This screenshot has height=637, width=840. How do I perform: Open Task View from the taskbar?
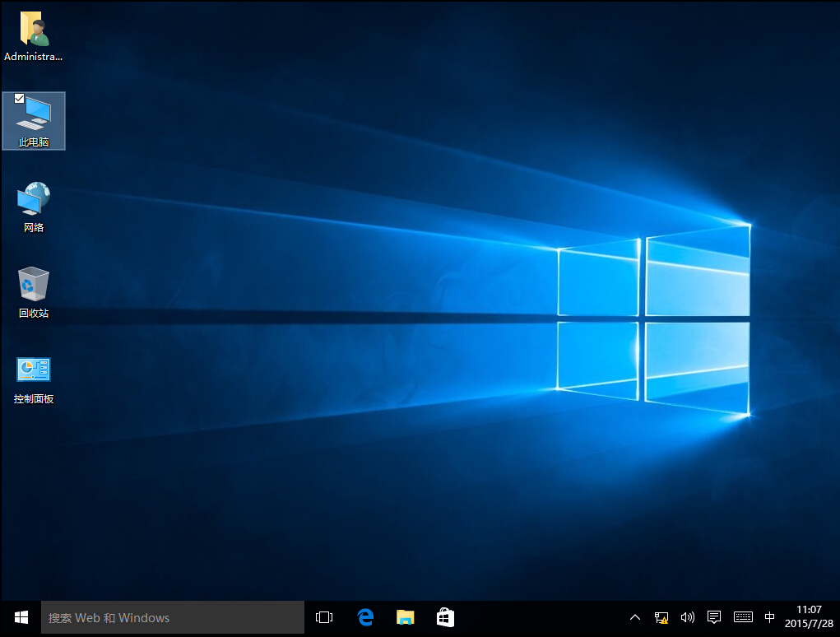coord(324,618)
